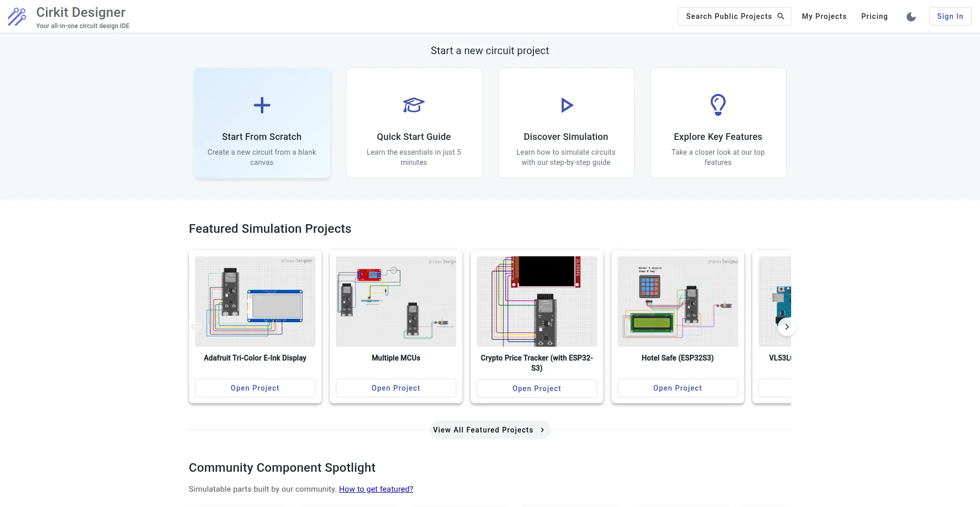
Task: Click the play triangle Discover Simulation icon
Action: click(x=567, y=105)
